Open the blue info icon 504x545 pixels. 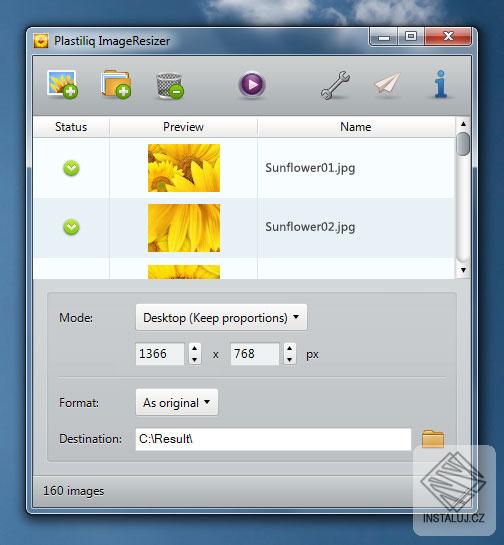coord(440,84)
